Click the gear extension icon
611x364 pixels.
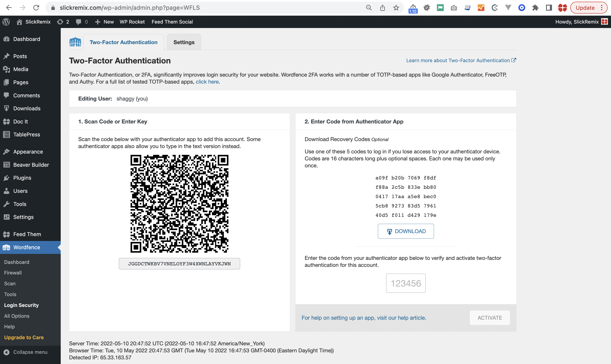pos(427,8)
